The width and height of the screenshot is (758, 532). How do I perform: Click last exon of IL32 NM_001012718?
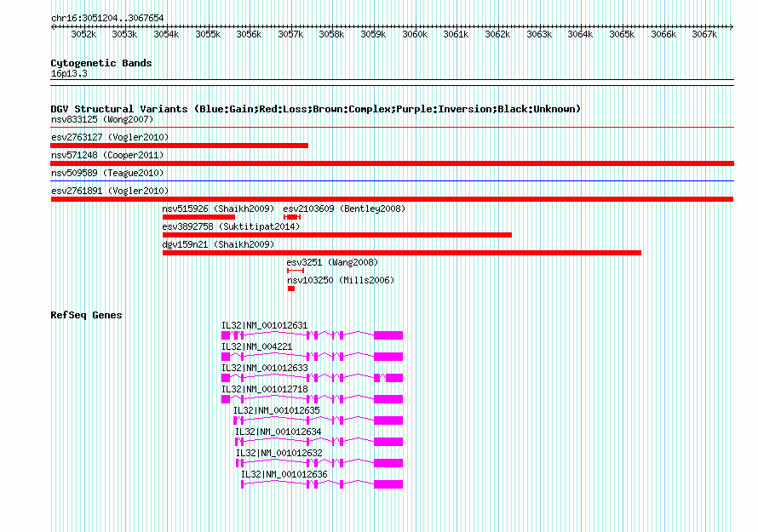[388, 399]
